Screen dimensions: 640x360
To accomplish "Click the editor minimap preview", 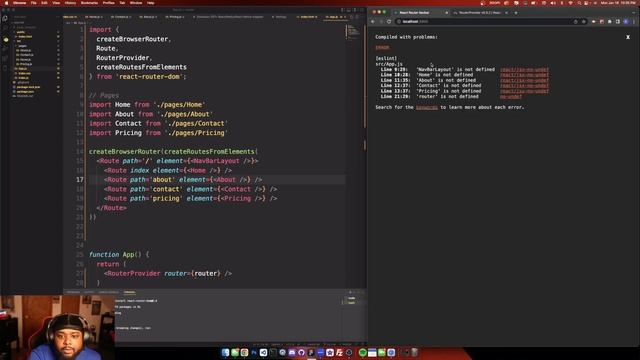I will click(x=353, y=33).
